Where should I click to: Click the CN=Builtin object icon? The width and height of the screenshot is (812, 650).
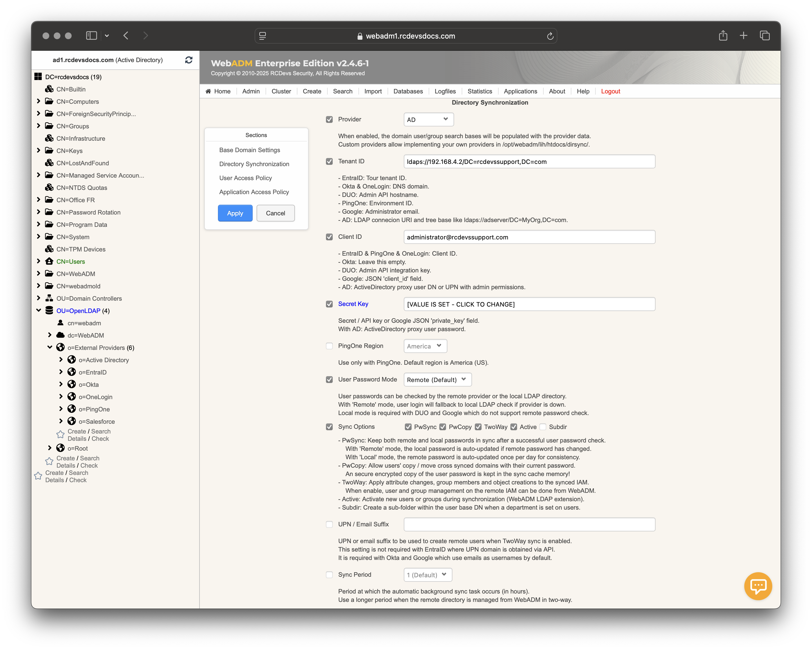(49, 89)
